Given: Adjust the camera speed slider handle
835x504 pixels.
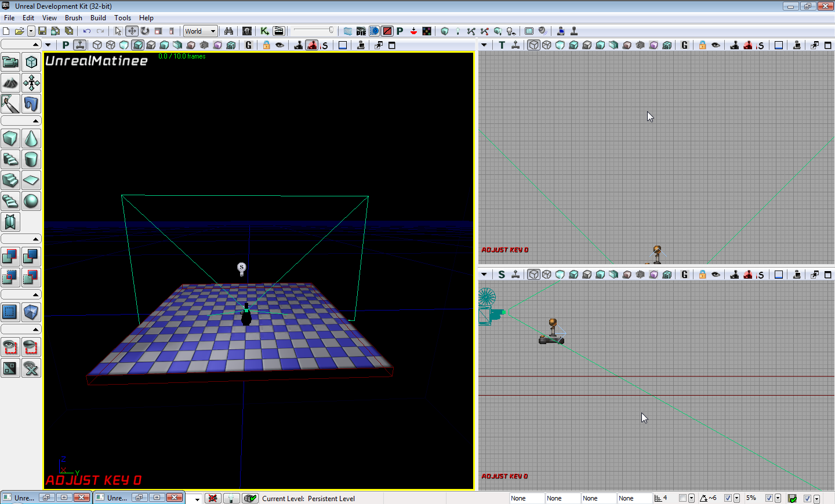Looking at the screenshot, I should tap(331, 30).
